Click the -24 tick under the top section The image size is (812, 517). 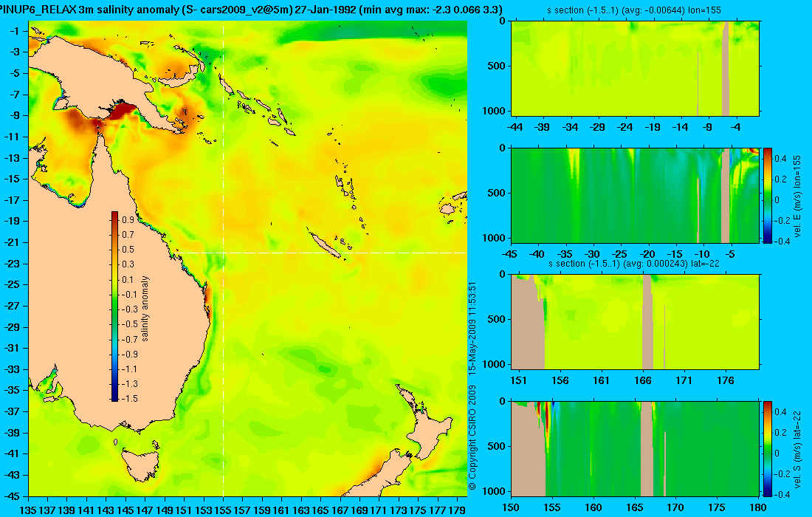click(625, 127)
